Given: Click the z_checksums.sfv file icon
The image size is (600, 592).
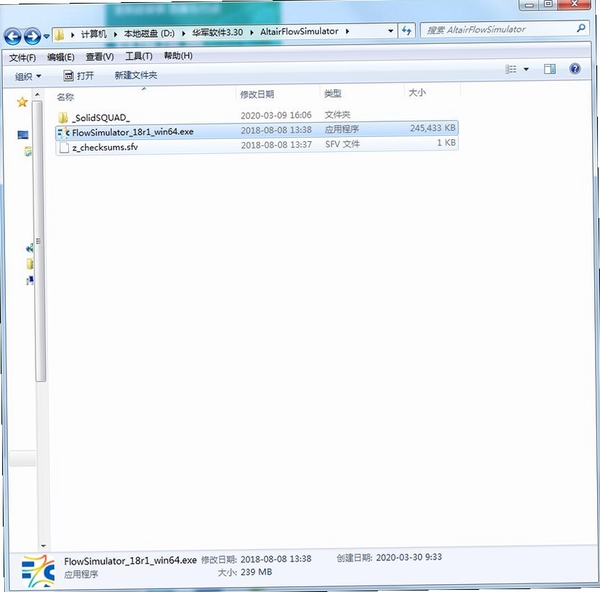Looking at the screenshot, I should point(64,148).
